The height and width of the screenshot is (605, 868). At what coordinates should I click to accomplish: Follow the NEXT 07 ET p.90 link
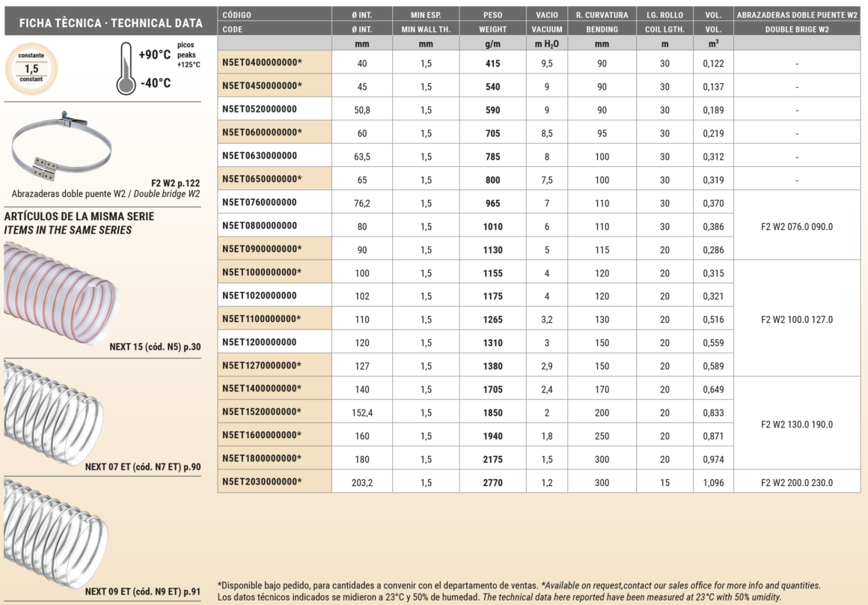[x=143, y=466]
